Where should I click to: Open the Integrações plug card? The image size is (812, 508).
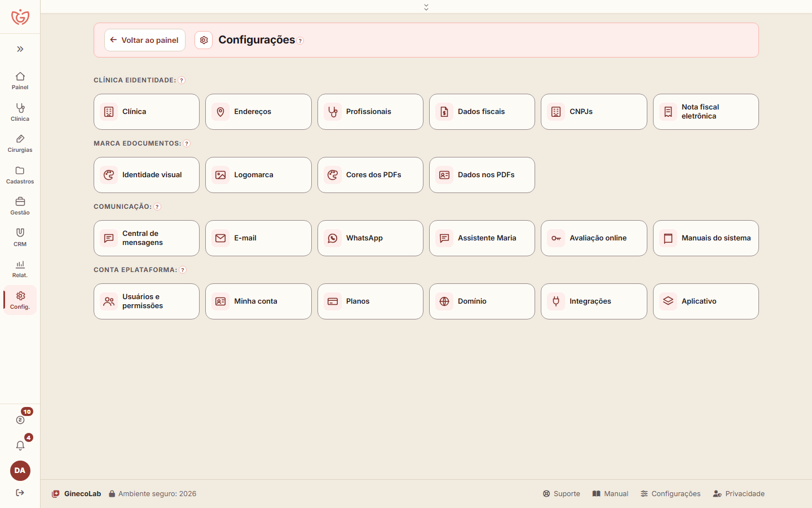tap(594, 301)
